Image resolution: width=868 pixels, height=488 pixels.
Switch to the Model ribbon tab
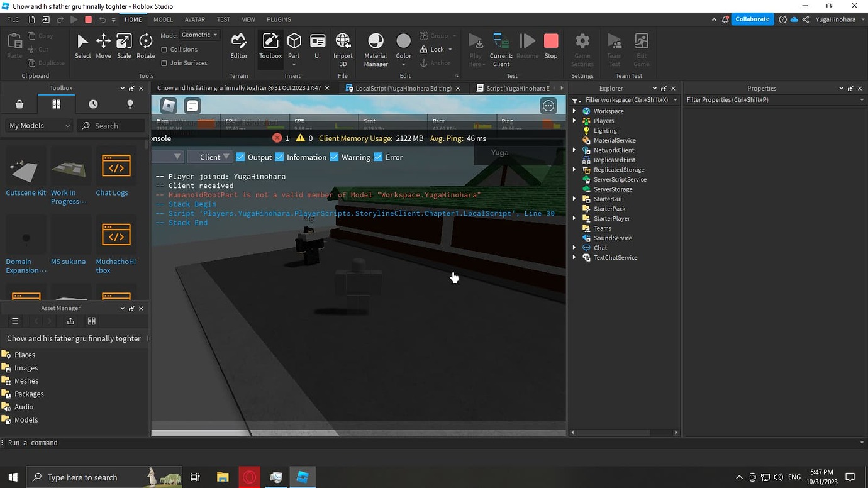[163, 19]
